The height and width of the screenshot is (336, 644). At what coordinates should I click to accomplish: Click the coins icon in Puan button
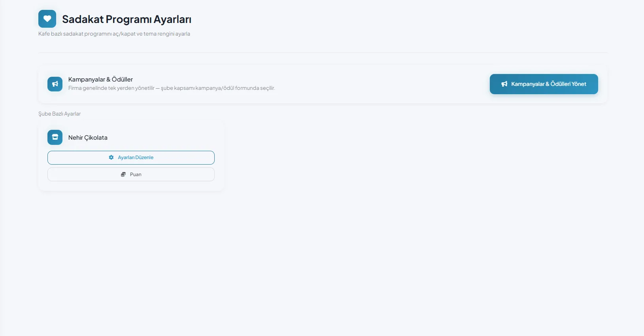123,175
